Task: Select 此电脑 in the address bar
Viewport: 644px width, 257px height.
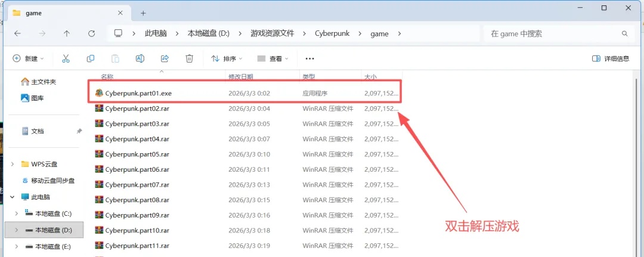Action: point(156,33)
